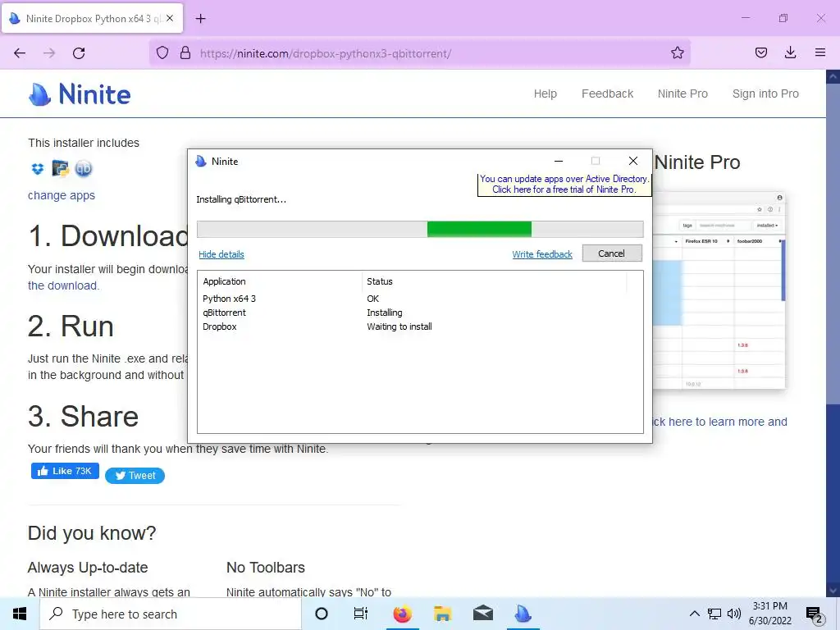840x630 pixels.
Task: Select the Ninite Dropbox Python x64 tab
Action: point(92,19)
